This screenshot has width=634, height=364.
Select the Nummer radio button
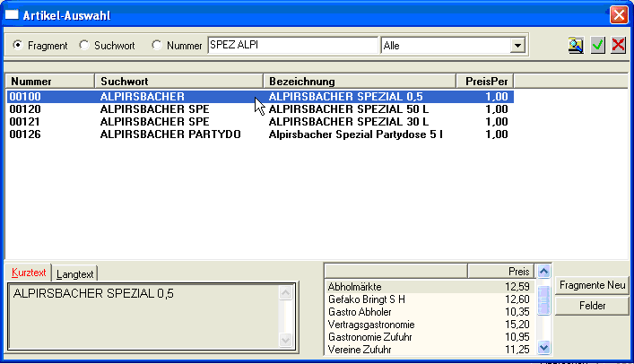click(x=158, y=45)
